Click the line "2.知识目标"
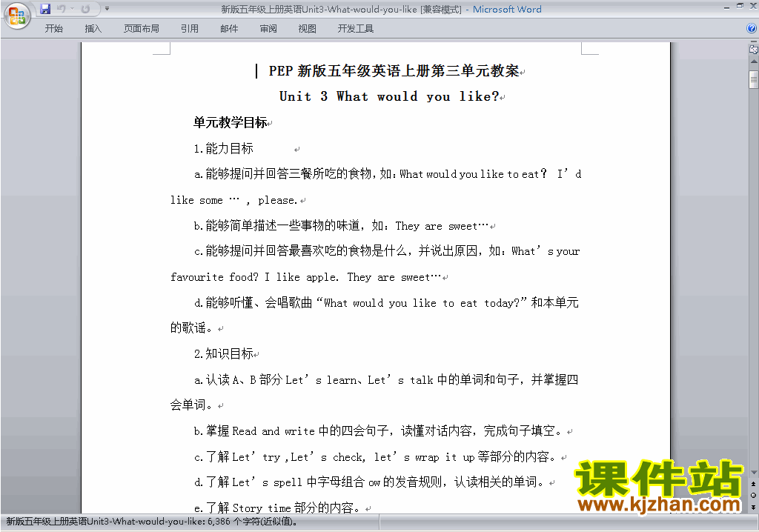Viewport: 759px width, 532px height. 224,354
